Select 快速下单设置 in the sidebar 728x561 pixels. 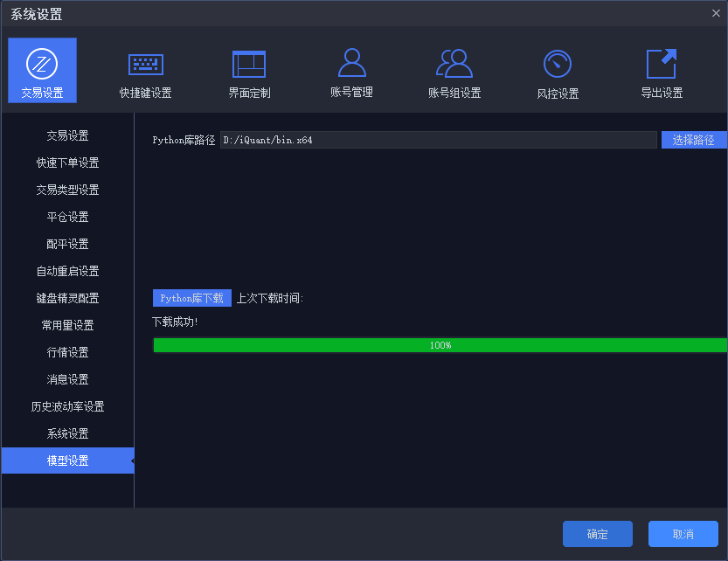(x=67, y=163)
